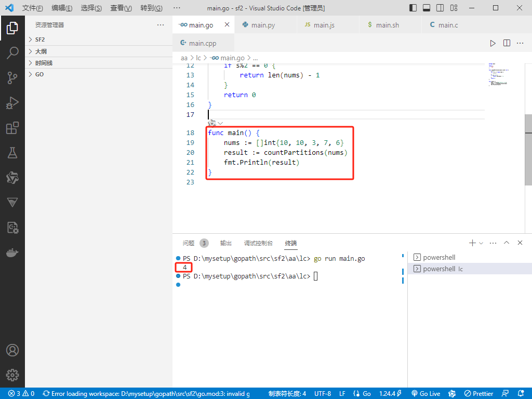Image resolution: width=532 pixels, height=399 pixels.
Task: Switch to the main.c tab
Action: [453, 25]
